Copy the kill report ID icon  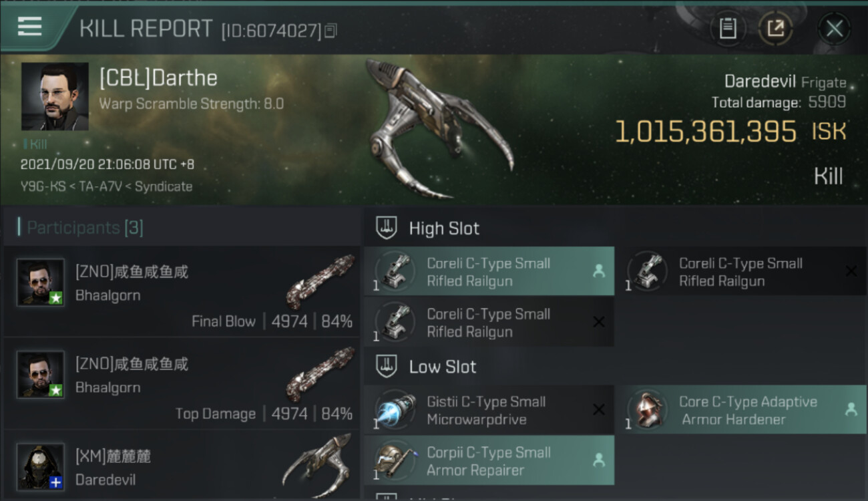point(331,30)
